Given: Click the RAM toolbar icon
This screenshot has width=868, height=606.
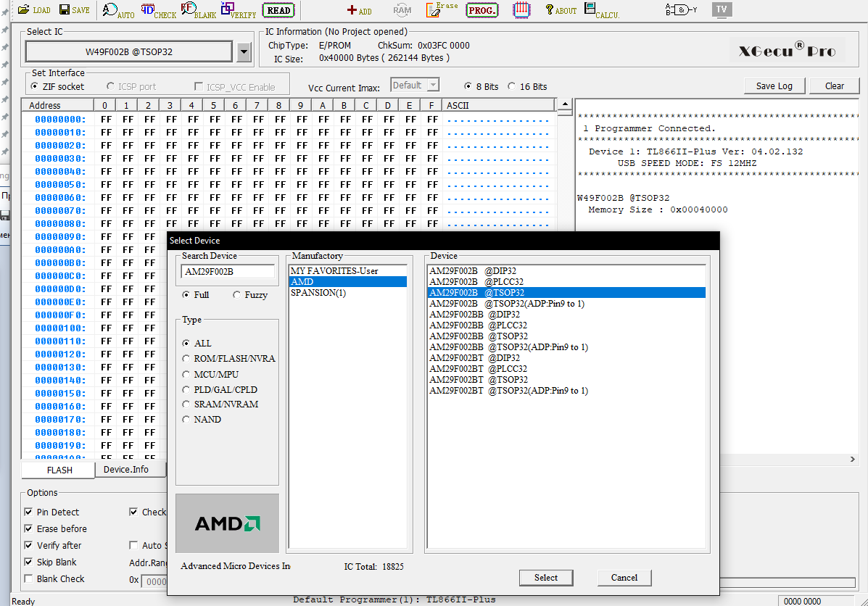Looking at the screenshot, I should pos(402,10).
